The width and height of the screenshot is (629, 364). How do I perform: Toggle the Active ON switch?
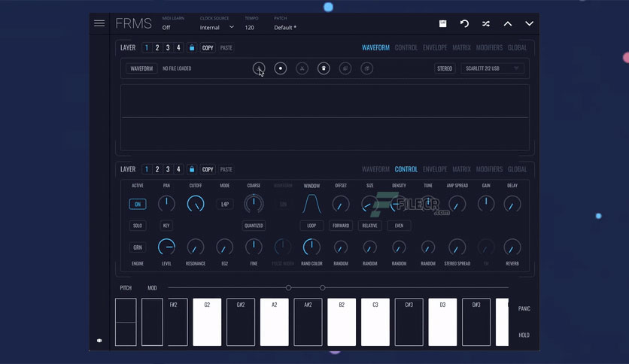point(138,204)
